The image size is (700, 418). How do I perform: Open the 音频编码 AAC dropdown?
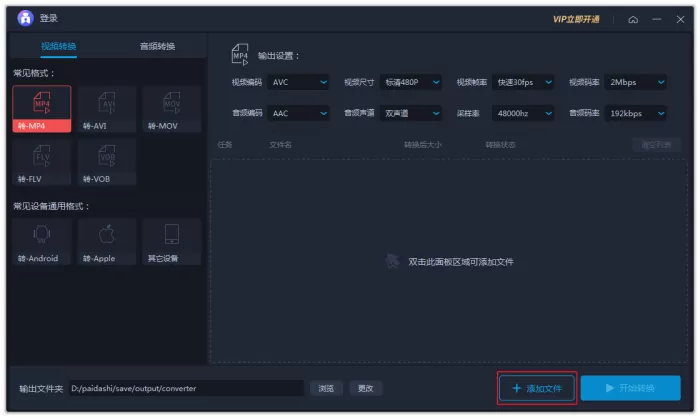coord(298,113)
